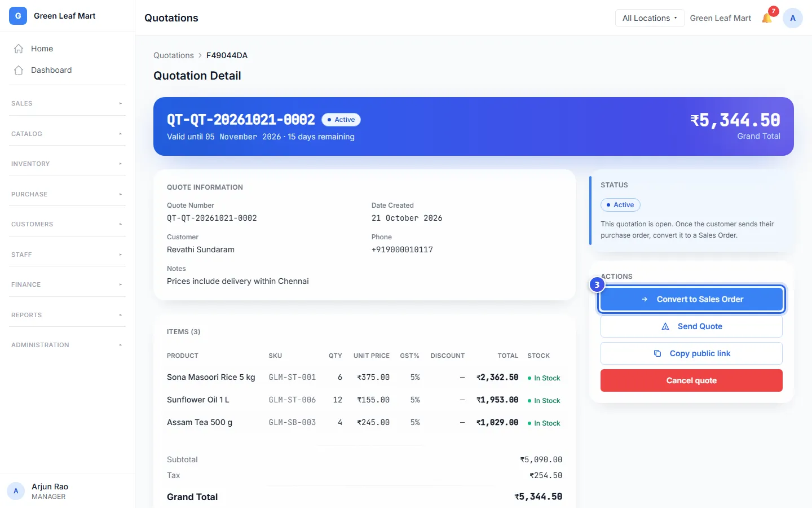Image resolution: width=812 pixels, height=508 pixels.
Task: Expand the Customers sidebar section
Action: pyautogui.click(x=67, y=224)
